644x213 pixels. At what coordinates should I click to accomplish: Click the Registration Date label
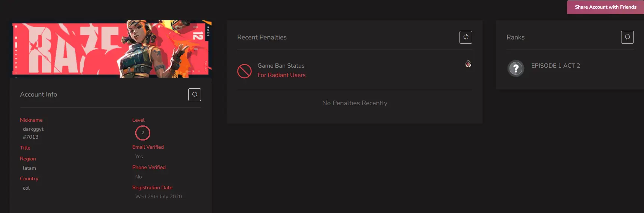point(152,187)
